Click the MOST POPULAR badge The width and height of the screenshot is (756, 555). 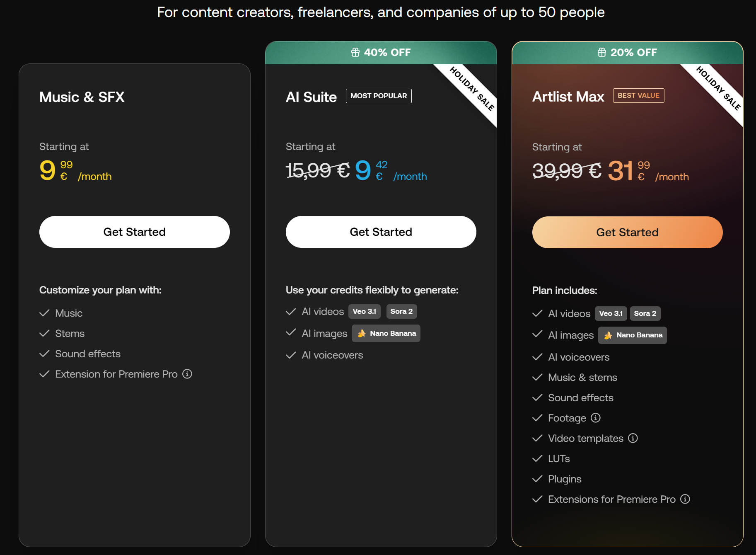click(x=379, y=96)
